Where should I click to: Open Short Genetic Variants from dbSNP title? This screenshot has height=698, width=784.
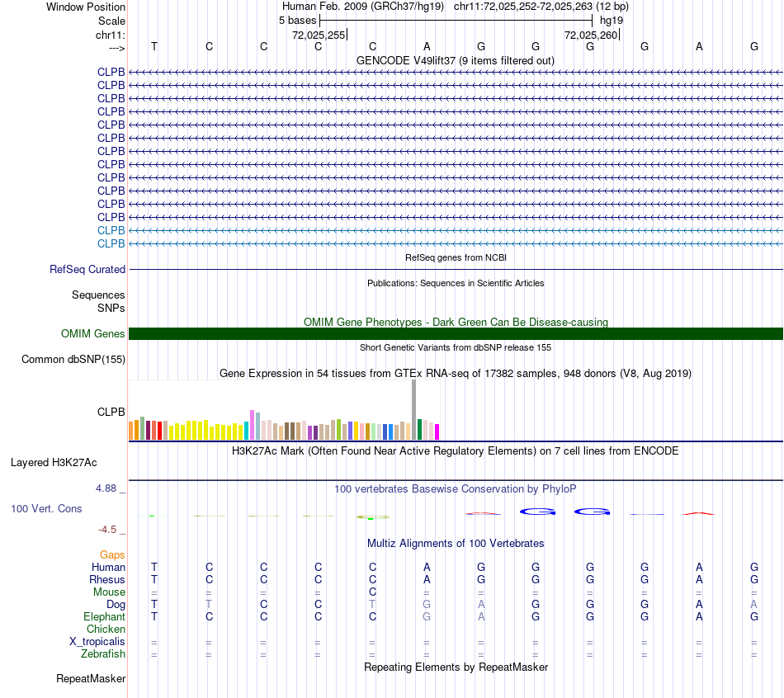coord(456,347)
